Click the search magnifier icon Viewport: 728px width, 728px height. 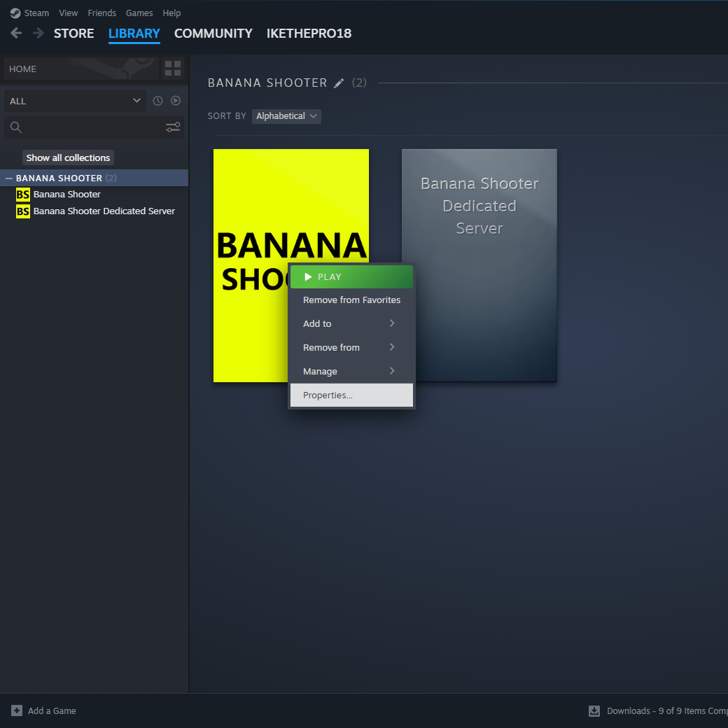pyautogui.click(x=16, y=127)
